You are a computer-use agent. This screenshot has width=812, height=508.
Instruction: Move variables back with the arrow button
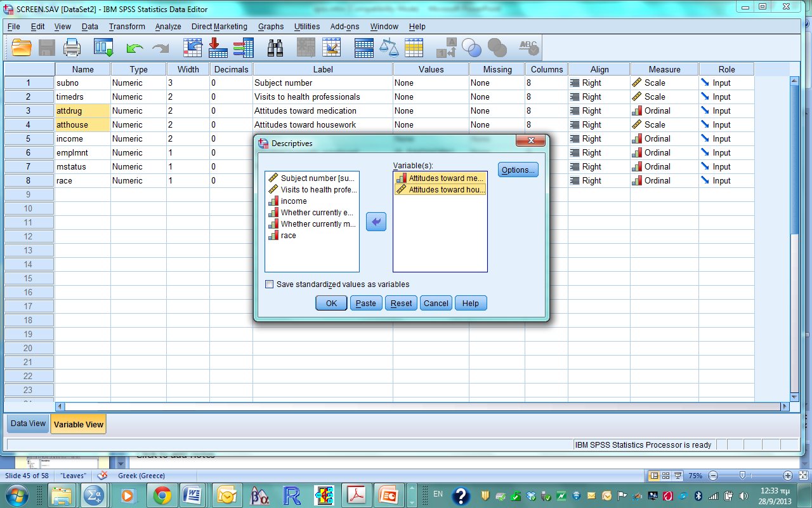pos(376,222)
